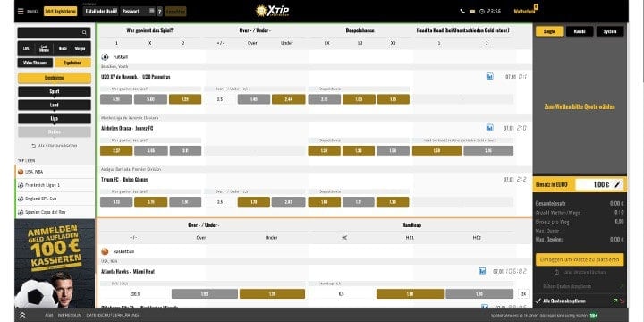Open statistics icon for Atlanta Hawks match
The width and height of the screenshot is (644, 322).
point(483,271)
